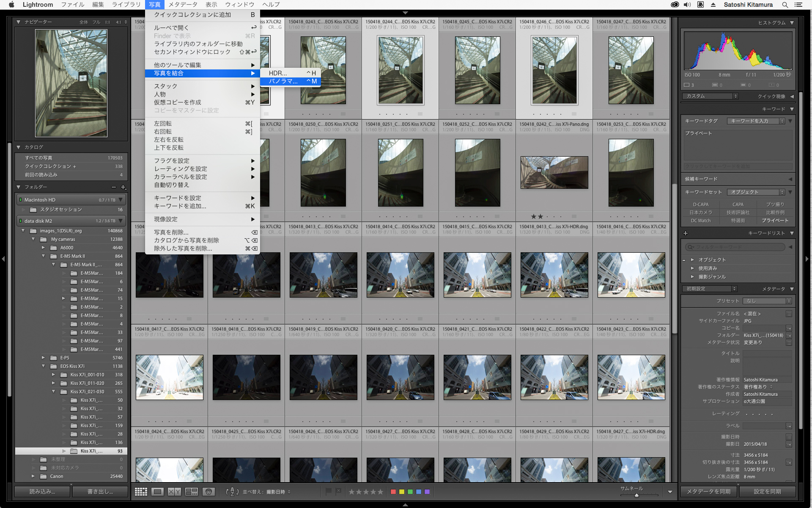
Task: Open ライブラリ menu in menu bar
Action: click(126, 5)
